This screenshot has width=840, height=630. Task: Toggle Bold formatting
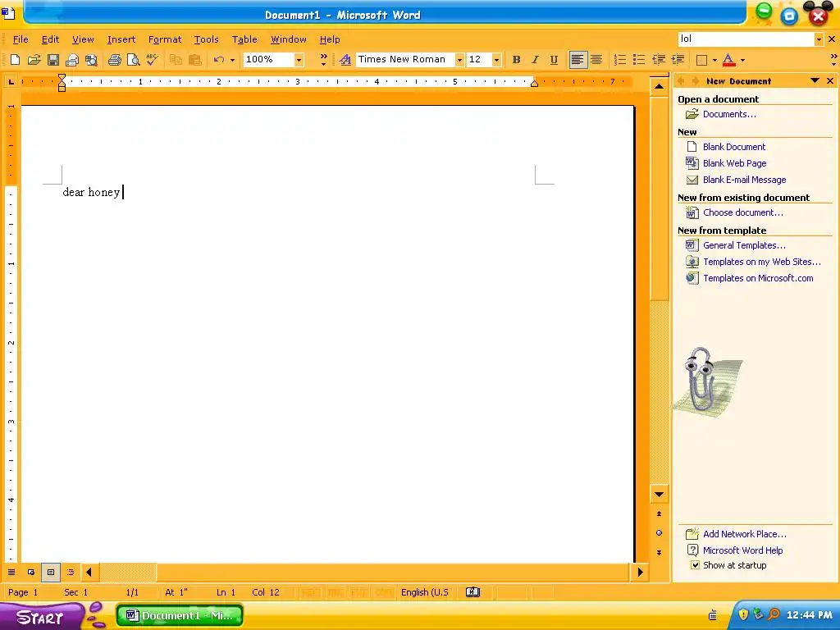[517, 59]
